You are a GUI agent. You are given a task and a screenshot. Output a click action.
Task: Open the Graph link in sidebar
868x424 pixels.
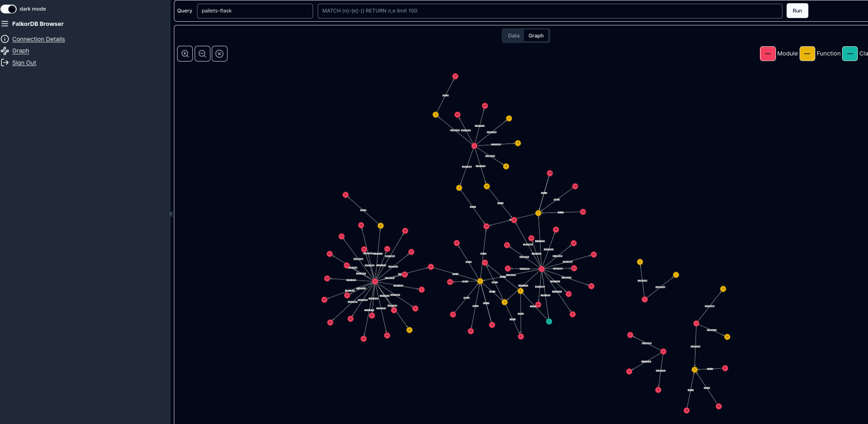20,51
